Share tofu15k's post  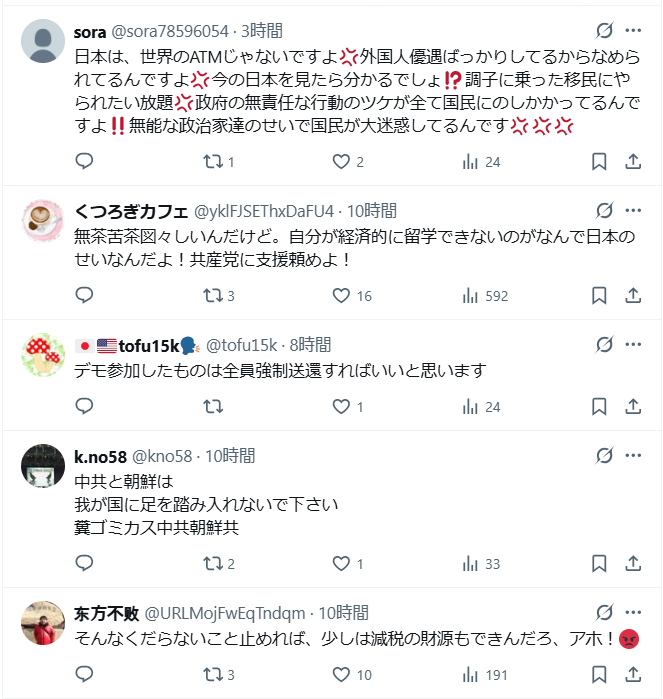(x=633, y=407)
